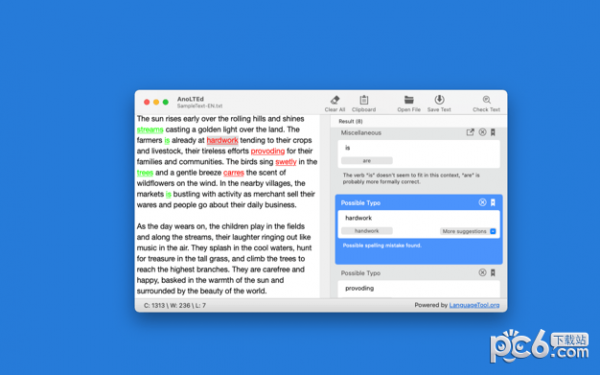Click the 'provoding' entry in the result list

[359, 288]
